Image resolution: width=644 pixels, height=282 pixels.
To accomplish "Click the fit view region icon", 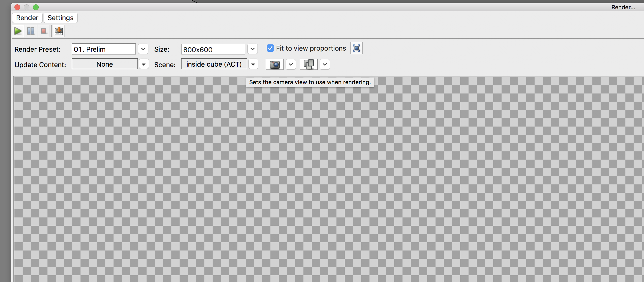I will (x=356, y=48).
